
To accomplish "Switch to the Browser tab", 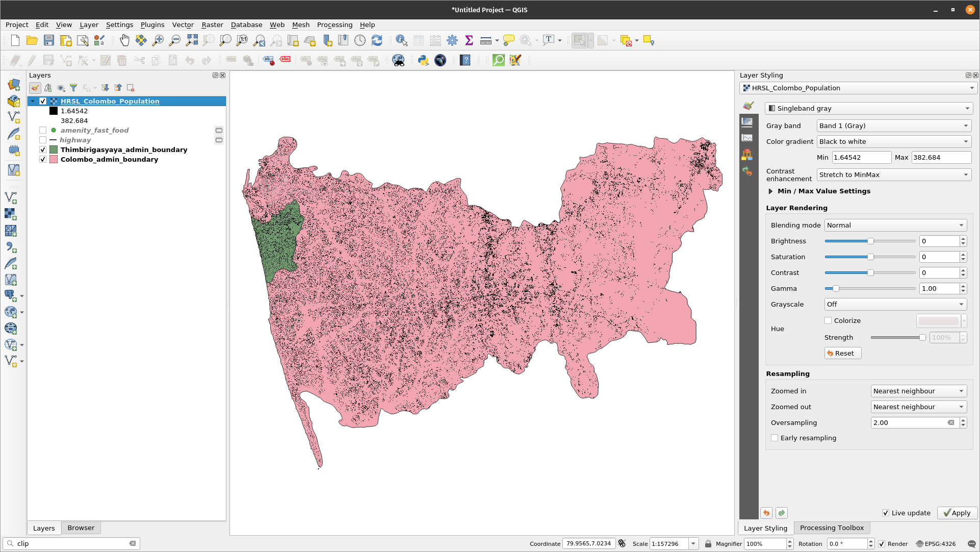I will pos(81,527).
